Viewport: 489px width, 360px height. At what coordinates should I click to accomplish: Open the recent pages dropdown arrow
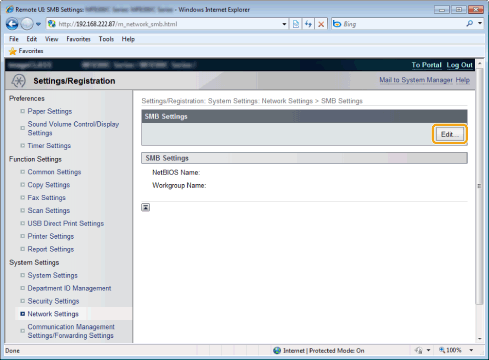tap(38, 24)
